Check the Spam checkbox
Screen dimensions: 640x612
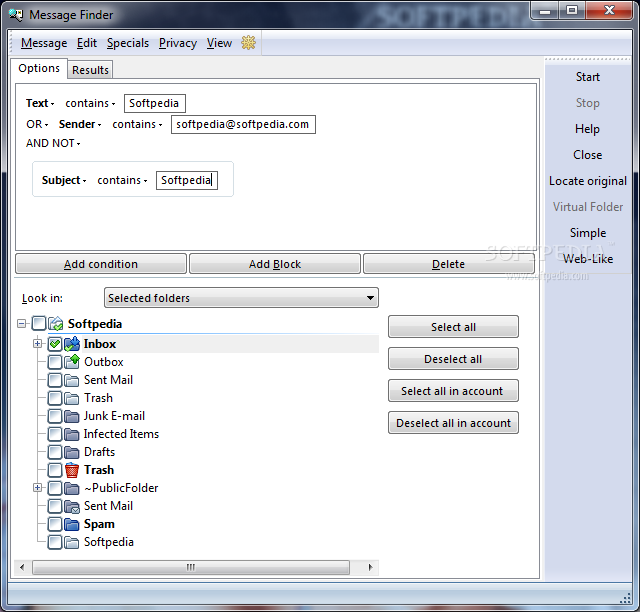coord(55,524)
